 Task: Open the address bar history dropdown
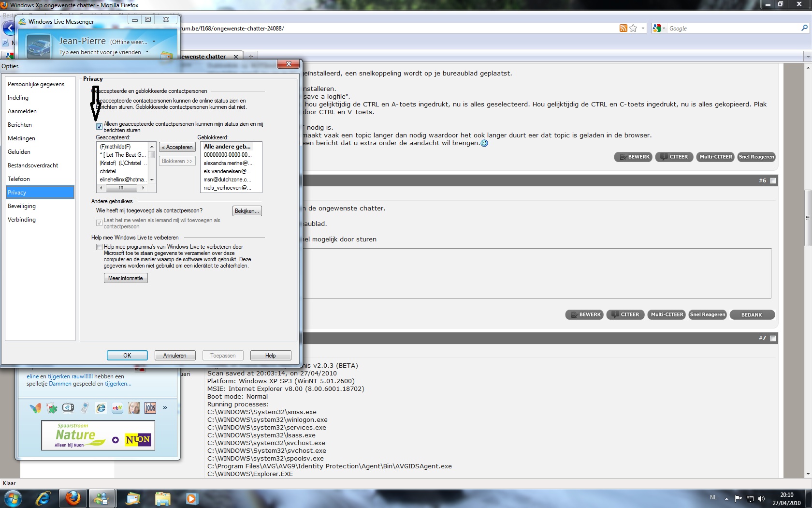click(643, 29)
